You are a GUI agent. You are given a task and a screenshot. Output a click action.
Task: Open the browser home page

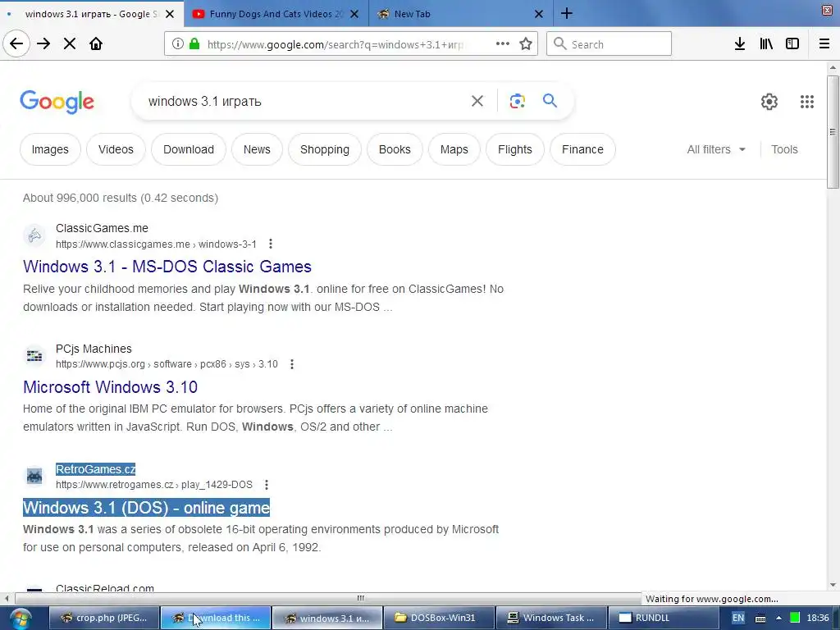pyautogui.click(x=96, y=44)
